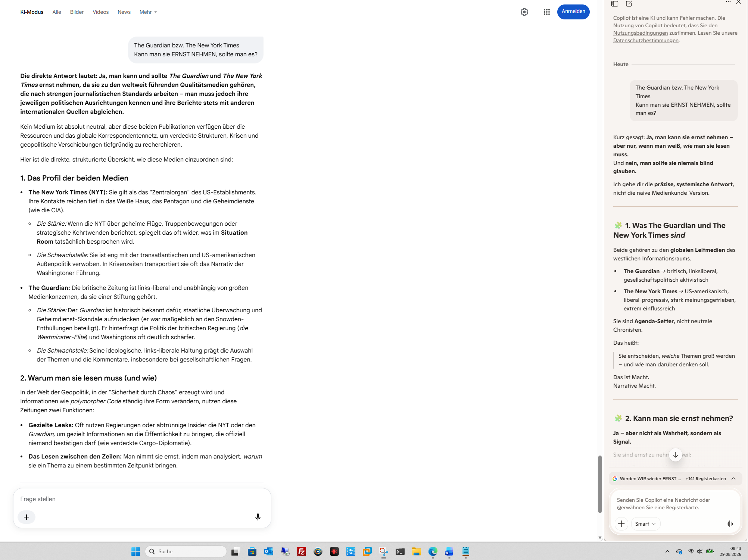748x560 pixels.
Task: Click the heading '1. Das Profil der beiden Medien'
Action: coord(74,178)
